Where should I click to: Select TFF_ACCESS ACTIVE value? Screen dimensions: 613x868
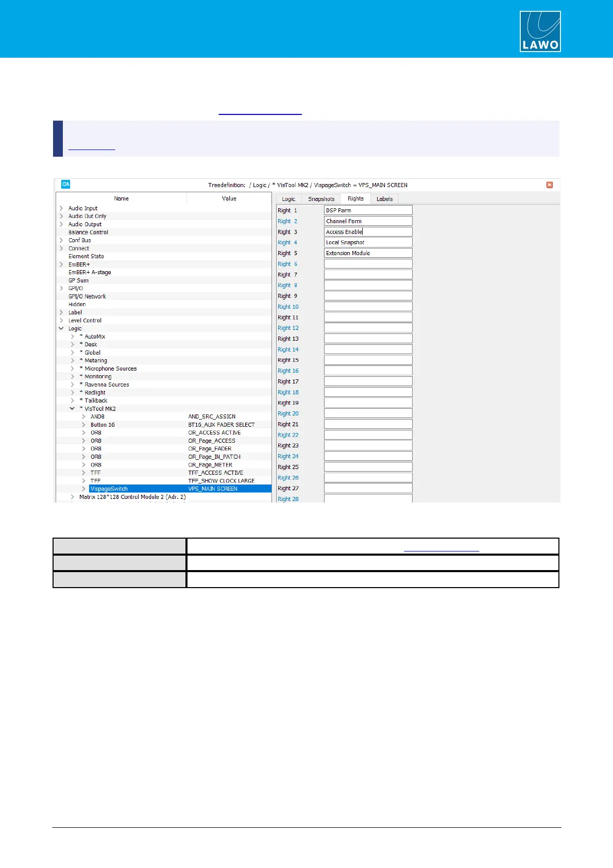[215, 473]
